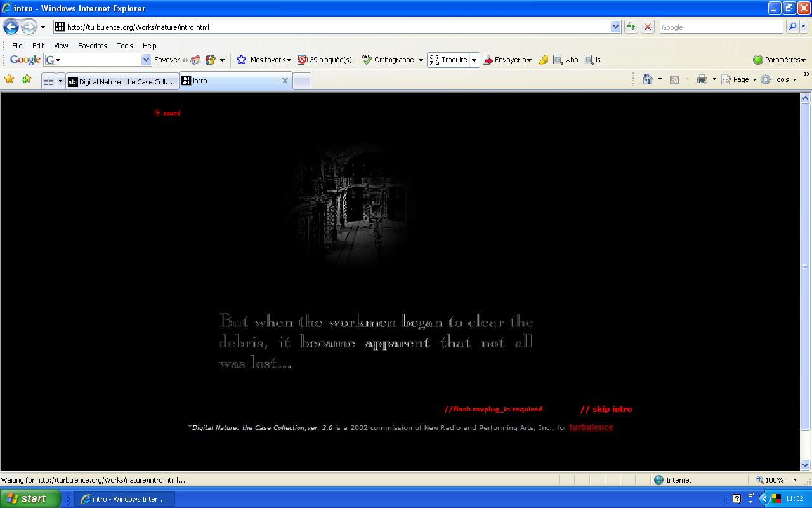The image size is (812, 508).
Task: Open the Windows start menu
Action: [30, 498]
